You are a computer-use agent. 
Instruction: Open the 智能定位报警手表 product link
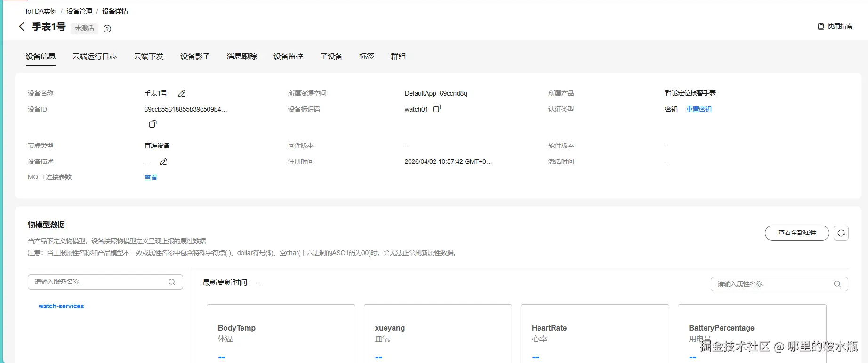coord(690,93)
